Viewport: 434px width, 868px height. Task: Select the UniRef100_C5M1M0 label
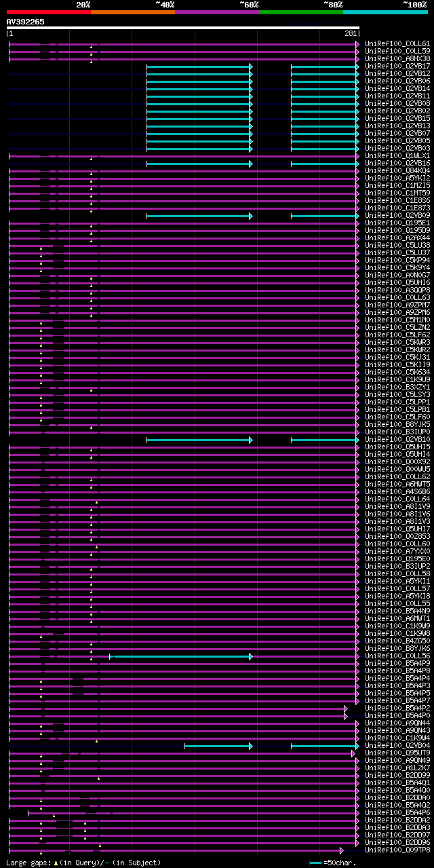click(x=397, y=320)
